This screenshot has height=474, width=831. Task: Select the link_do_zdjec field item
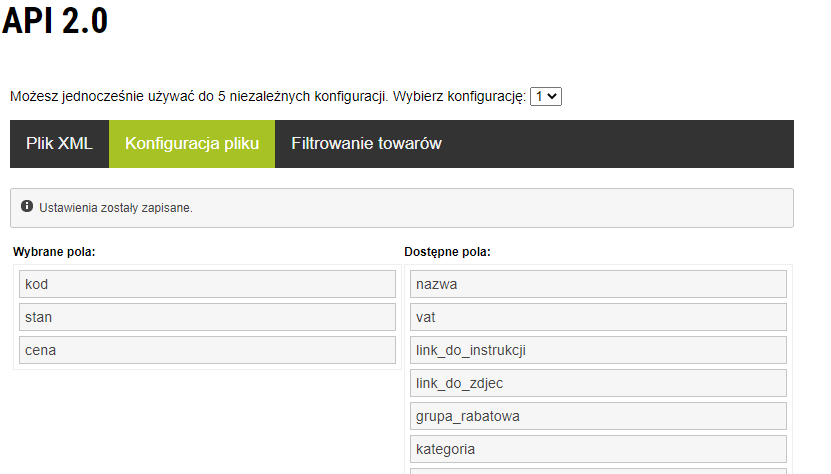pyautogui.click(x=598, y=383)
